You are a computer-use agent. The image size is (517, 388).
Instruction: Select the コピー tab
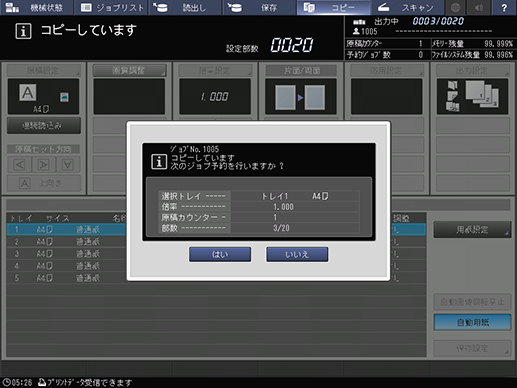pyautogui.click(x=333, y=7)
